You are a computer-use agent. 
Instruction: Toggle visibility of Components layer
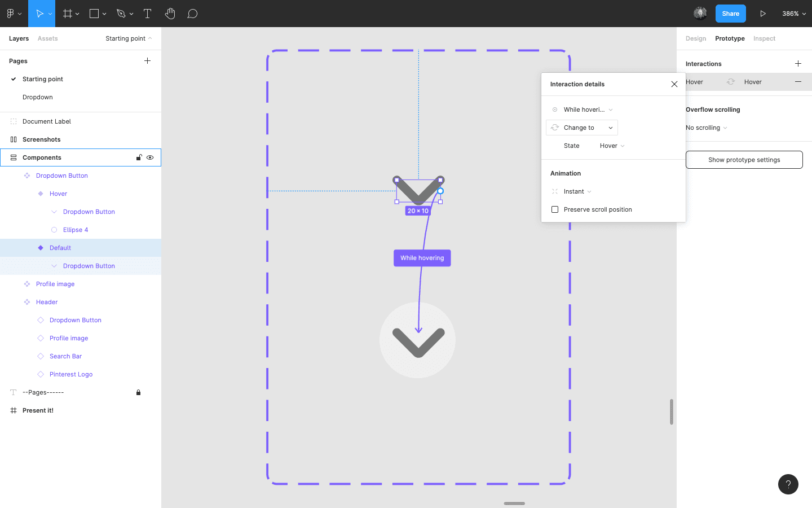[150, 157]
